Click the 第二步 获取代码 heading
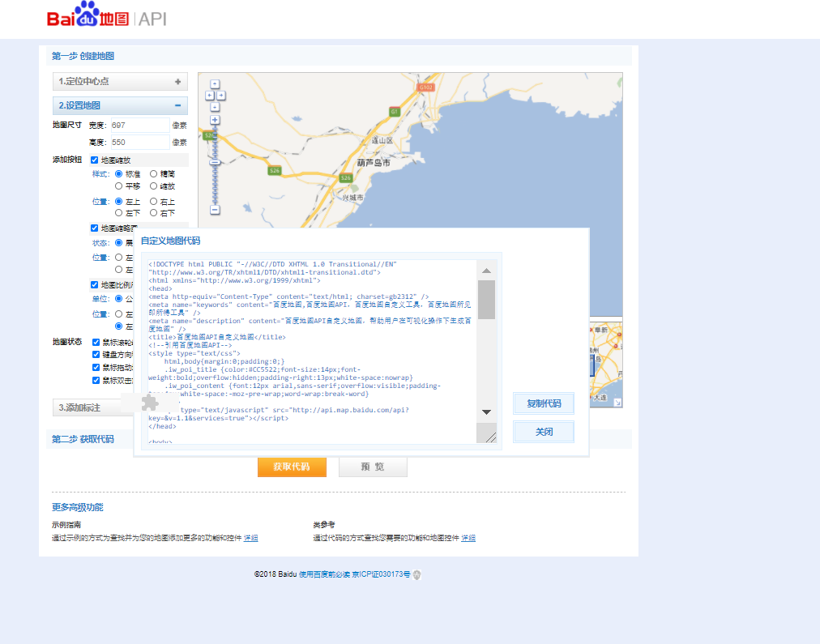 (x=83, y=439)
